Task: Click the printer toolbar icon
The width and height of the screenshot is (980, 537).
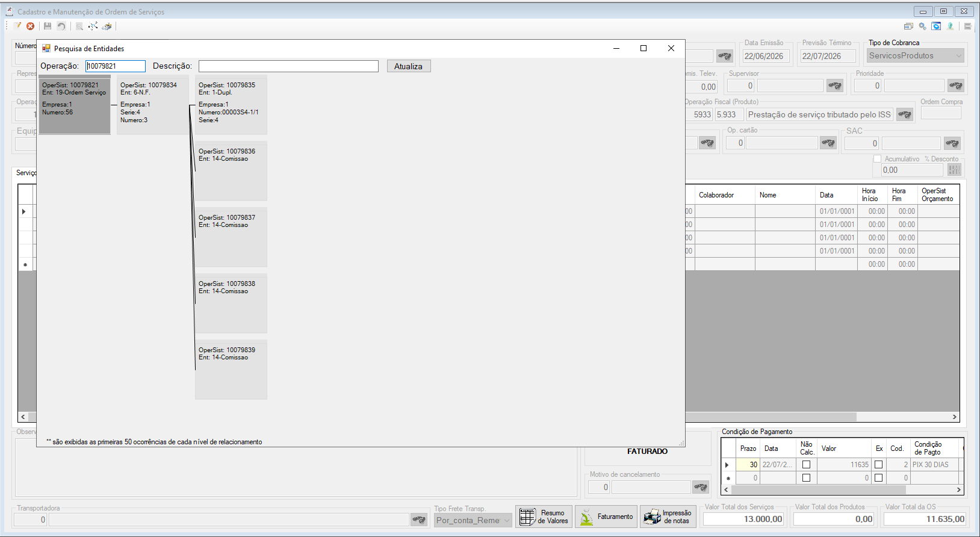Action: coord(107,26)
